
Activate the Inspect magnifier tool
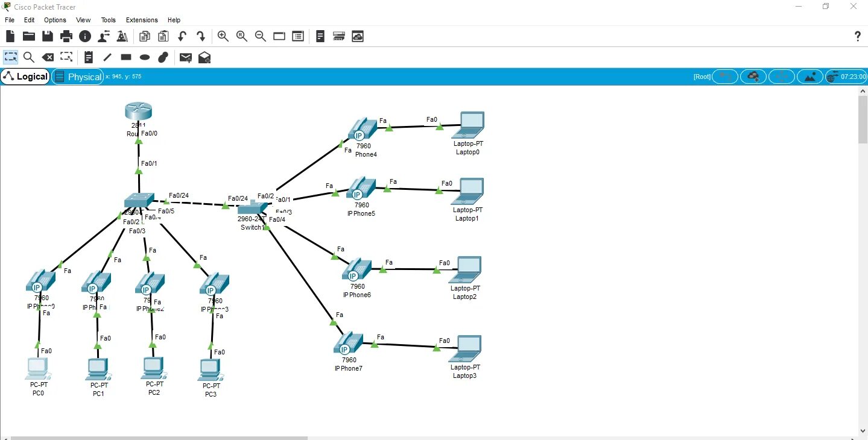[x=29, y=57]
